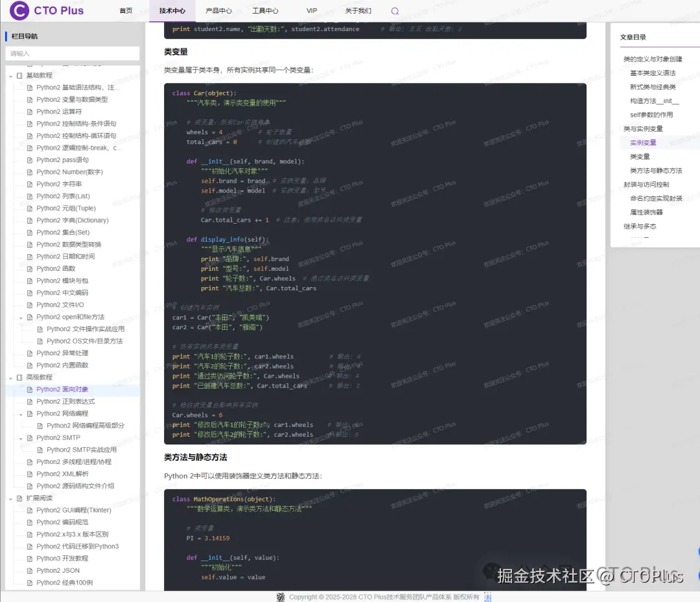Focus the 请输入 sidebar search field

click(73, 54)
